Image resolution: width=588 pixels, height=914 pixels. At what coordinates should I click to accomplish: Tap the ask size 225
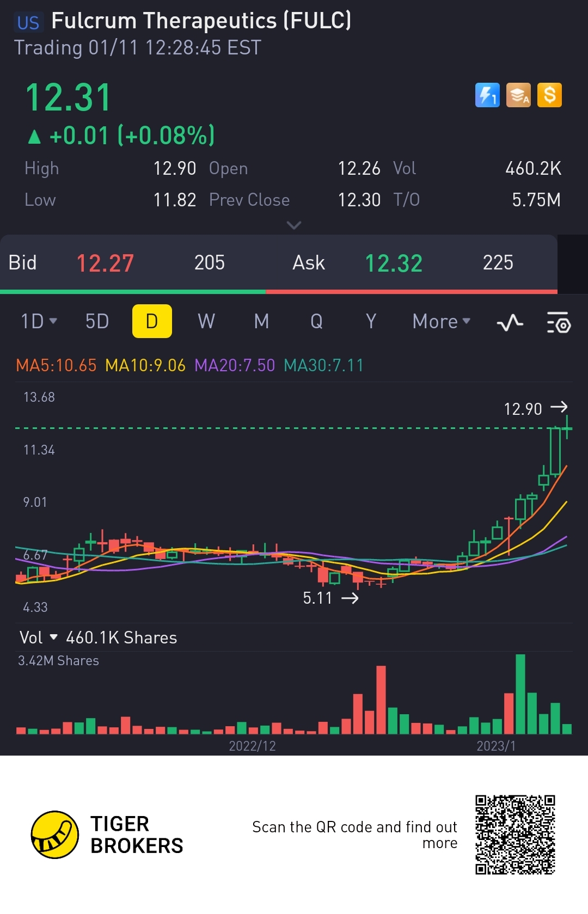coord(498,263)
